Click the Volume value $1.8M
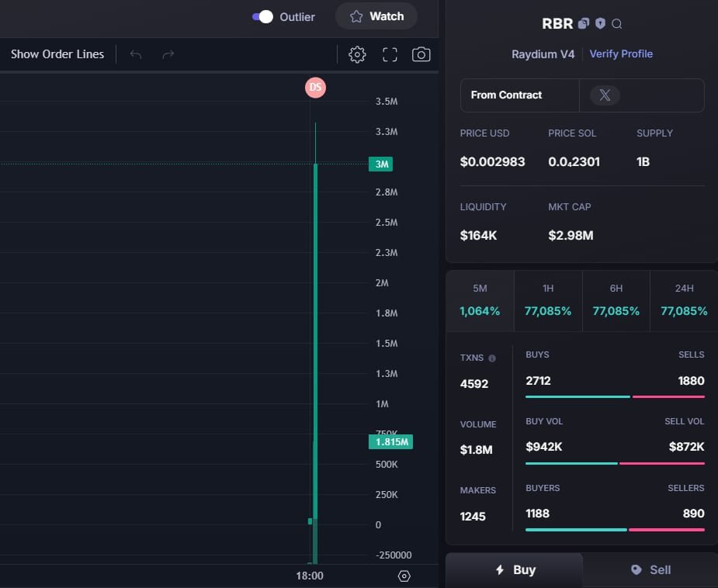Viewport: 718px width, 588px height. [x=477, y=450]
